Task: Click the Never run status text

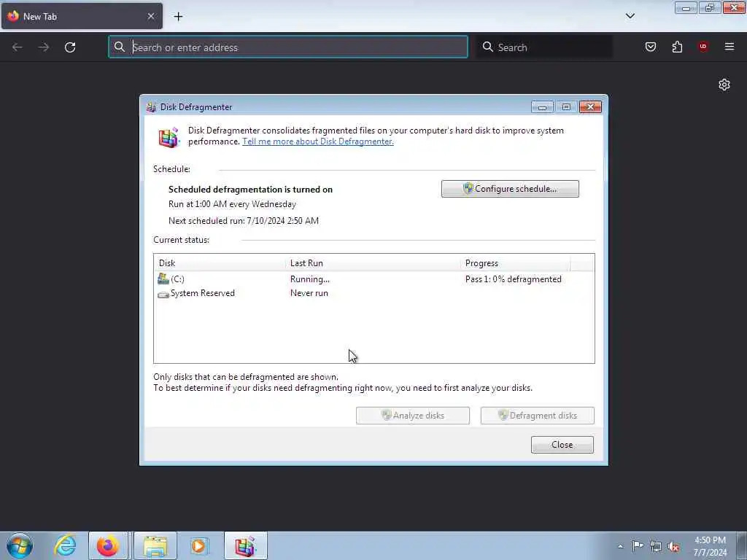Action: pos(309,293)
